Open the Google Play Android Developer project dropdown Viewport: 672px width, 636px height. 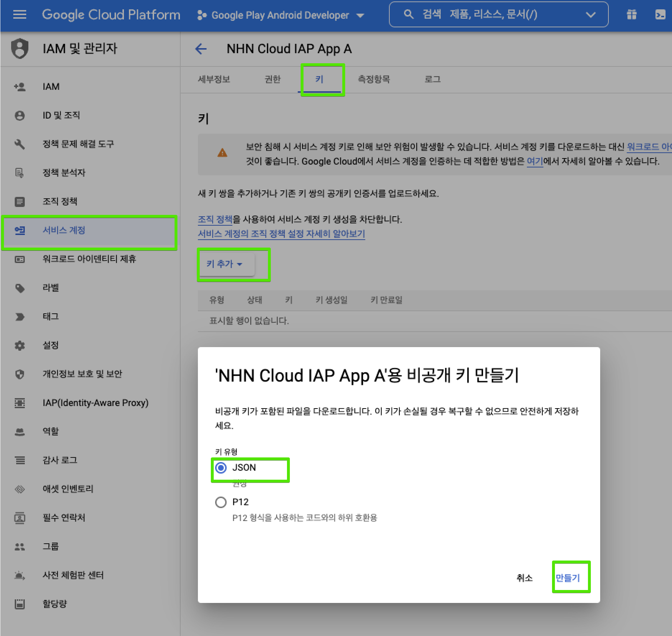tap(281, 15)
